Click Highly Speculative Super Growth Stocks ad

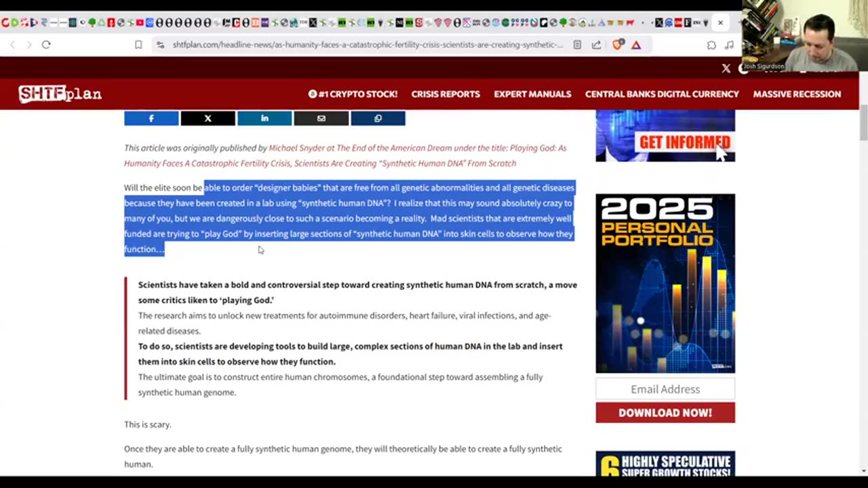point(665,465)
